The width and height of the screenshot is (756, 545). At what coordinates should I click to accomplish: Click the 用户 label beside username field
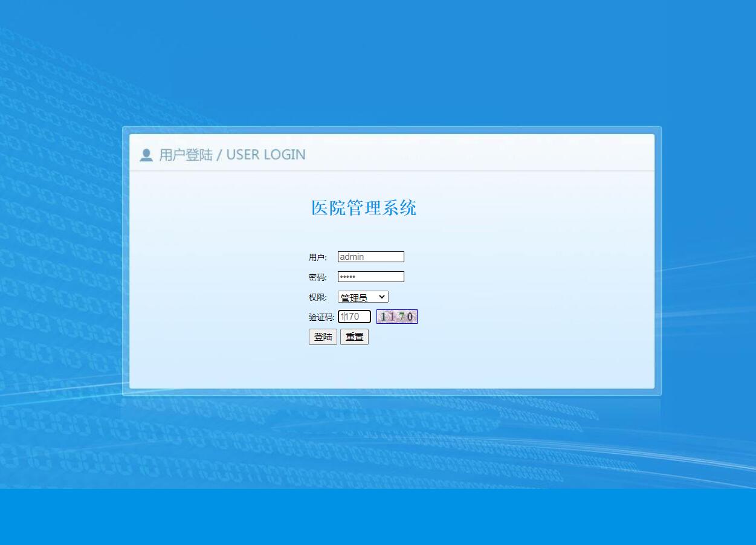tap(317, 257)
